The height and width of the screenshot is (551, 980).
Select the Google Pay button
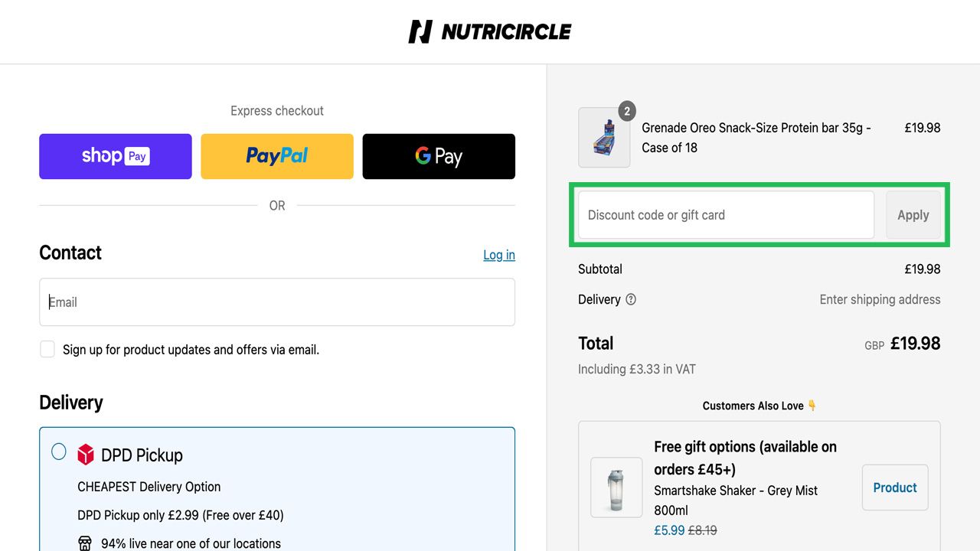click(439, 156)
